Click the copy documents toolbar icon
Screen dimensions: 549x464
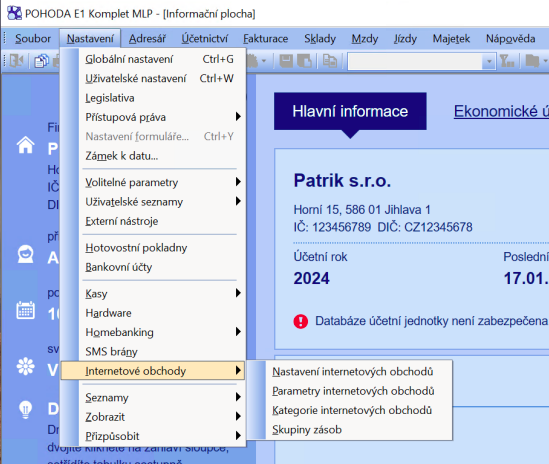(42, 61)
